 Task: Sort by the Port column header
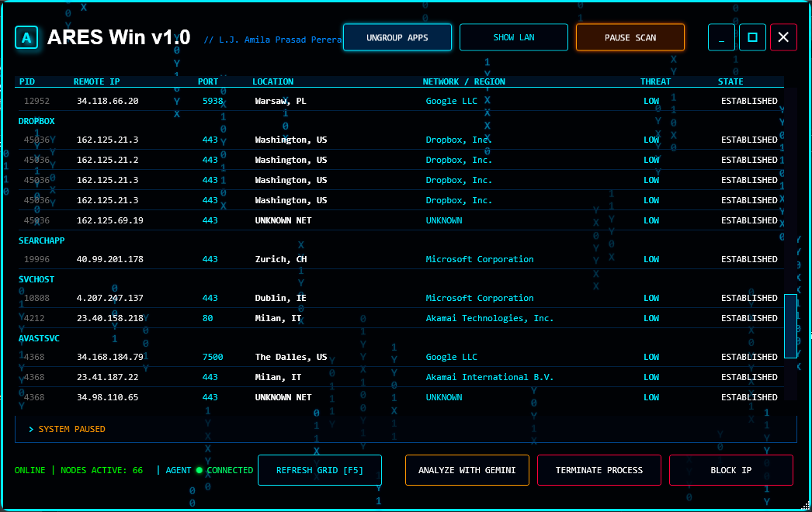pyautogui.click(x=208, y=81)
